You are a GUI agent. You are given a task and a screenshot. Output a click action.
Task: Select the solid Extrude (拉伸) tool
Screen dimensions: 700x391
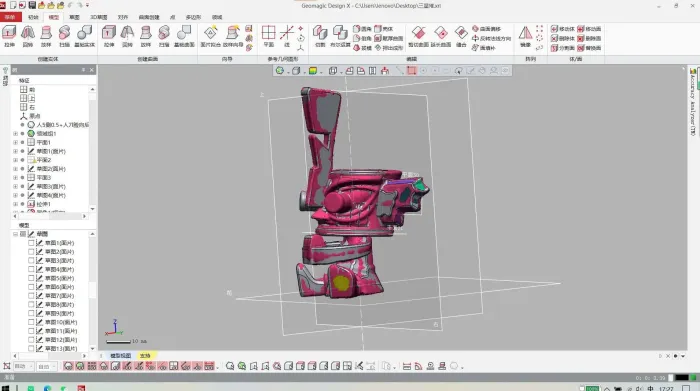point(9,36)
